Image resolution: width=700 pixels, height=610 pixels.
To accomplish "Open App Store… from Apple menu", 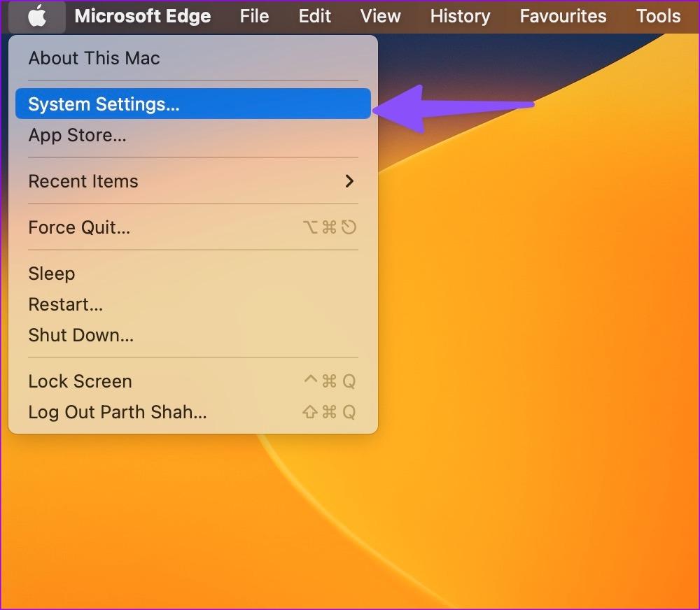I will pyautogui.click(x=193, y=135).
